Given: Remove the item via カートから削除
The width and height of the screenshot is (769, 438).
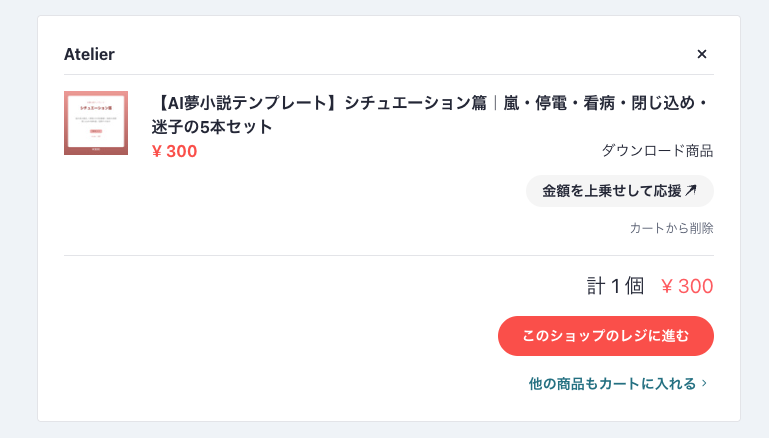Looking at the screenshot, I should point(671,228).
